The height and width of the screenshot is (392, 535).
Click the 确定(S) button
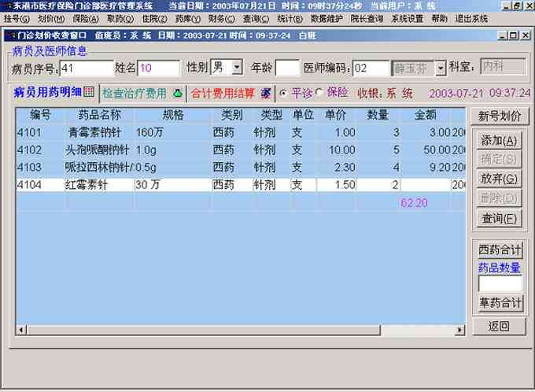pos(499,159)
